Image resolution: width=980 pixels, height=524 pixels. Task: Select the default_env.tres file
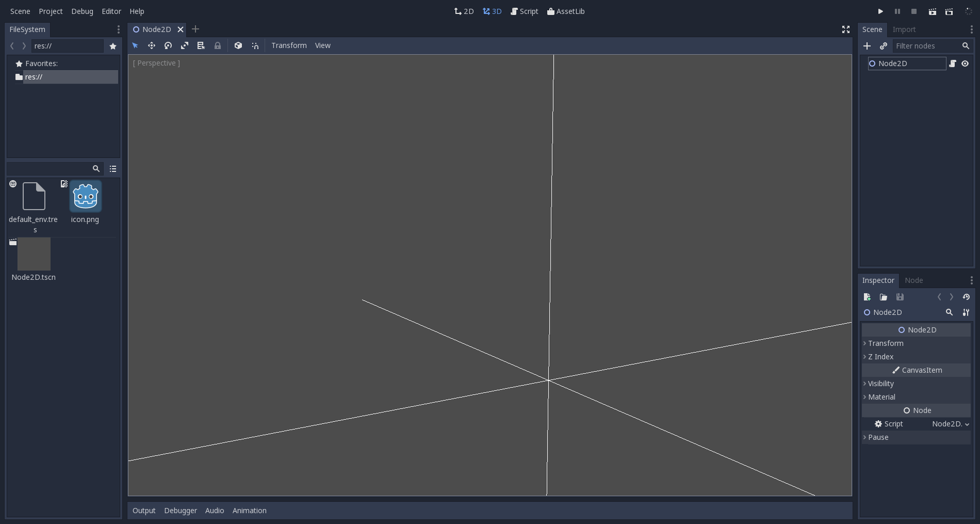click(34, 207)
